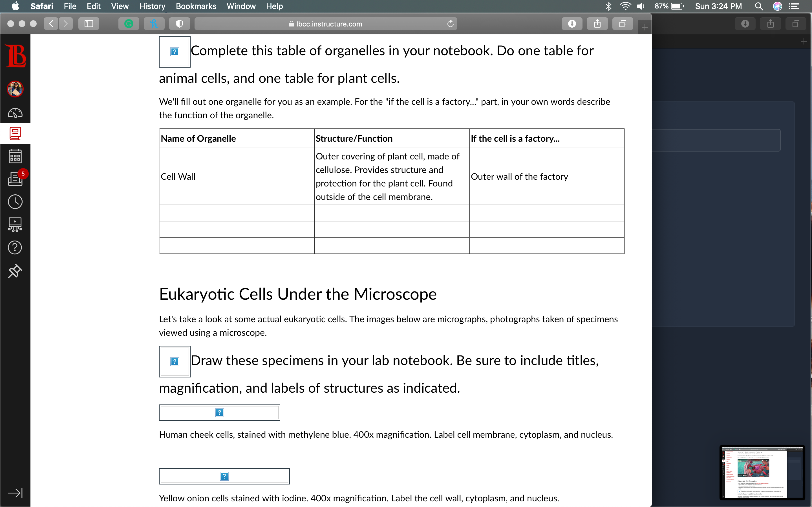Open the Bookmarks menu
Viewport: 812px width, 507px height.
(x=196, y=6)
